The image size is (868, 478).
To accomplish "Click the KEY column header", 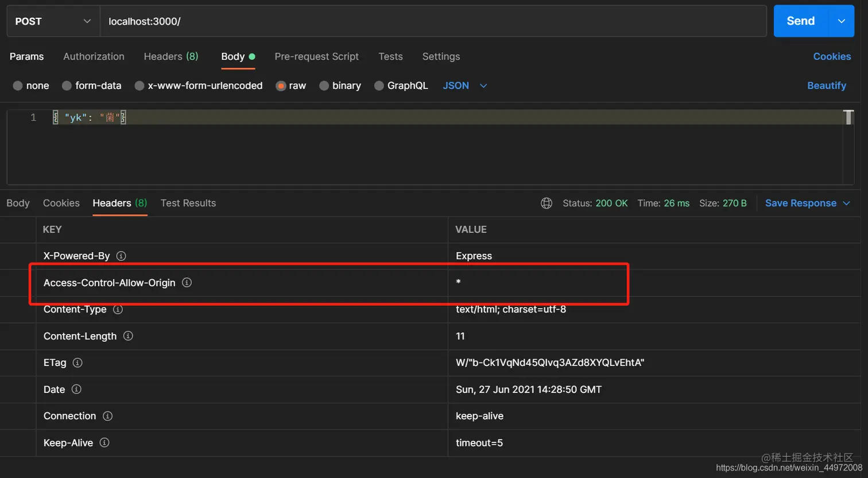I will (x=52, y=229).
